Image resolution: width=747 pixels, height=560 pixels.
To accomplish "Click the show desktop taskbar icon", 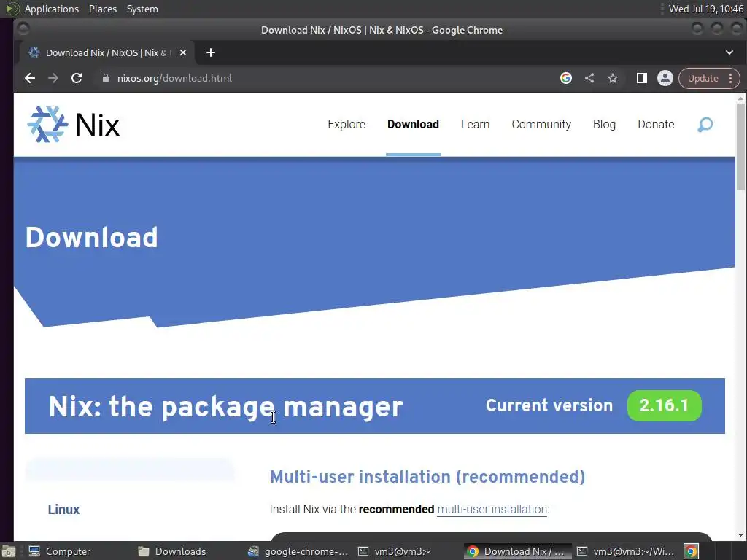I will (9, 551).
